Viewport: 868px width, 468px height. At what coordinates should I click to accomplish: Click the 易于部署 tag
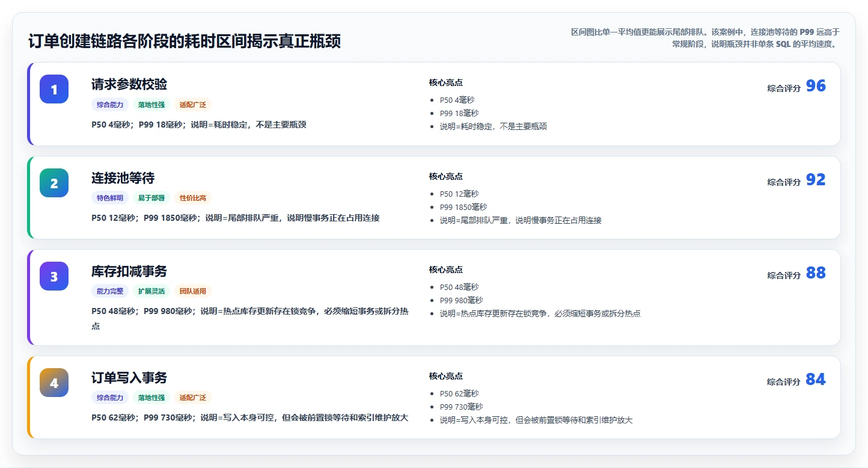(x=151, y=198)
